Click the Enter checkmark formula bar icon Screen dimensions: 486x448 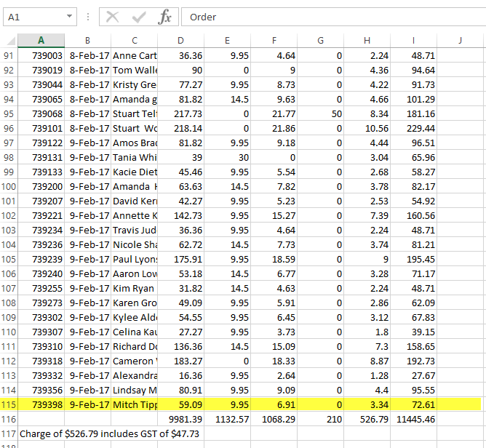pos(138,17)
